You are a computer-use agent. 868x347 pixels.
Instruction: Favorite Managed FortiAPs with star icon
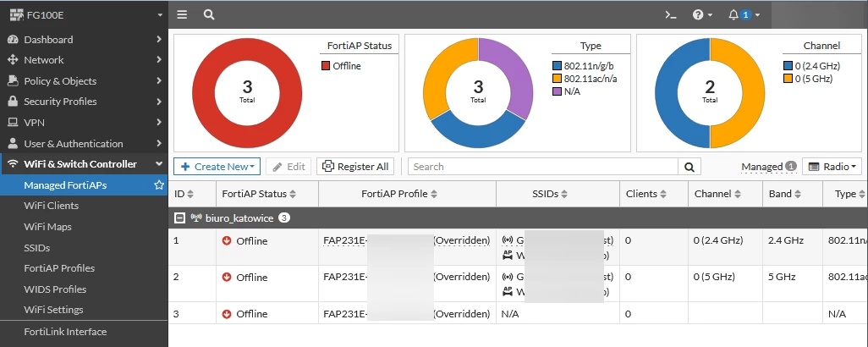click(159, 185)
